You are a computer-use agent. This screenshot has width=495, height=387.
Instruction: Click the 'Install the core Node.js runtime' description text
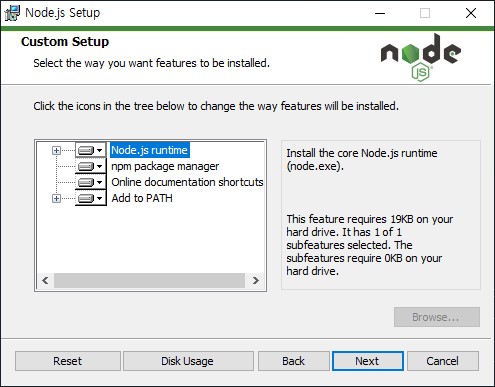[x=362, y=159]
